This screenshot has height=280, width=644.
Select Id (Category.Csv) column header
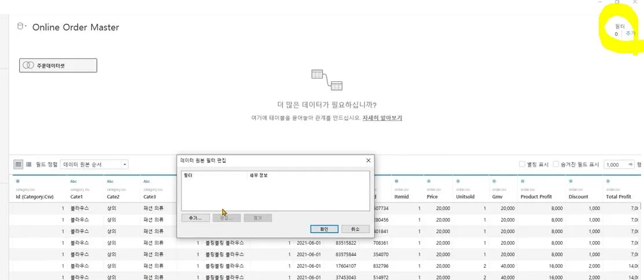coord(35,197)
